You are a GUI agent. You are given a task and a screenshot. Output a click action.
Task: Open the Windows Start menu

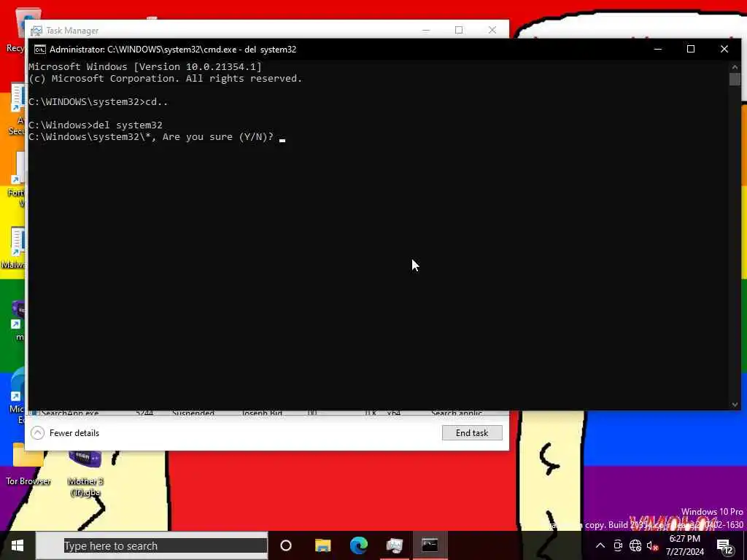click(18, 545)
